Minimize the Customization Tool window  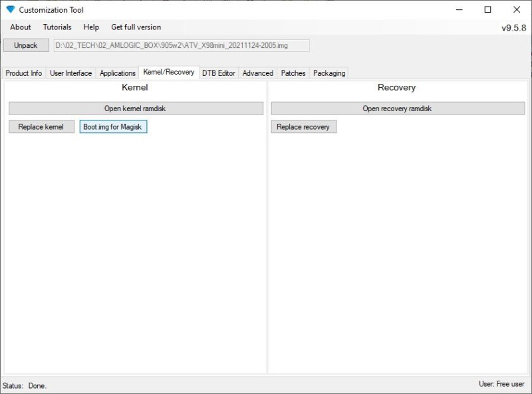click(x=459, y=9)
